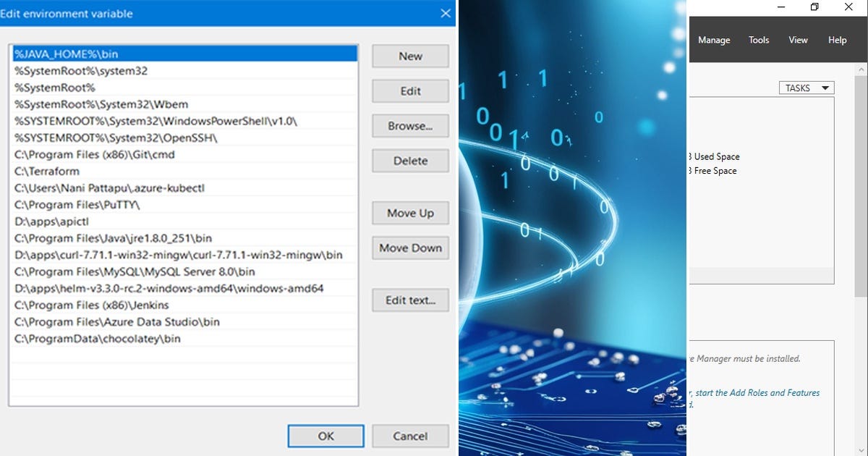The width and height of the screenshot is (868, 456).
Task: Close the Server Manager window
Action: 849,7
